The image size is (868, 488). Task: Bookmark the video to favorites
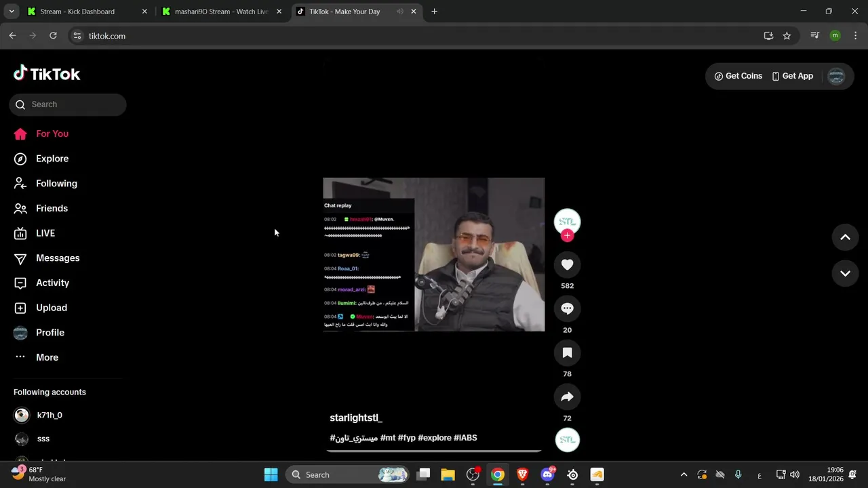click(568, 353)
